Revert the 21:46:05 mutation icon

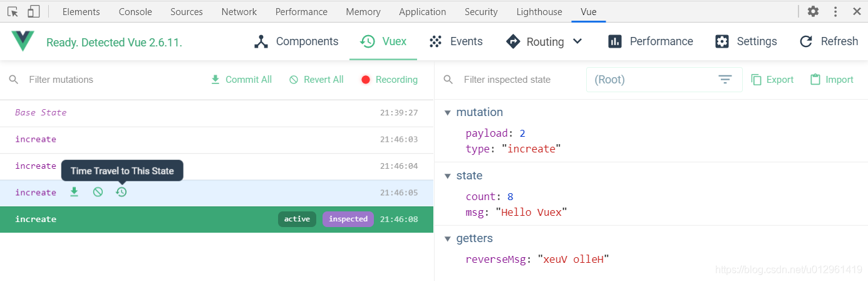click(98, 192)
